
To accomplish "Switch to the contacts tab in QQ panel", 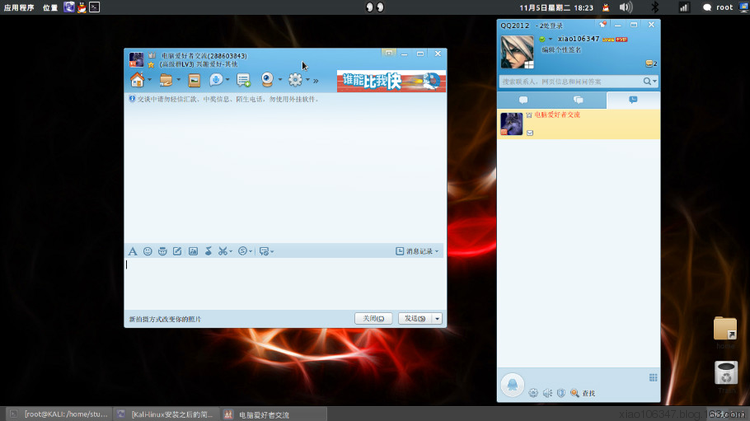I will click(524, 100).
